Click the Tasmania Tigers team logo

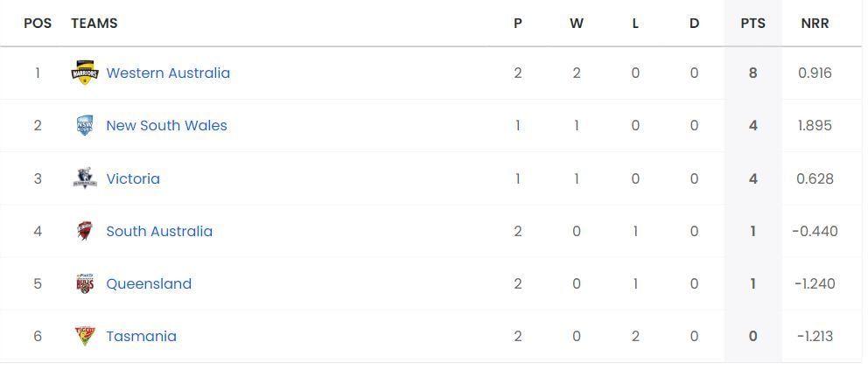(x=85, y=336)
